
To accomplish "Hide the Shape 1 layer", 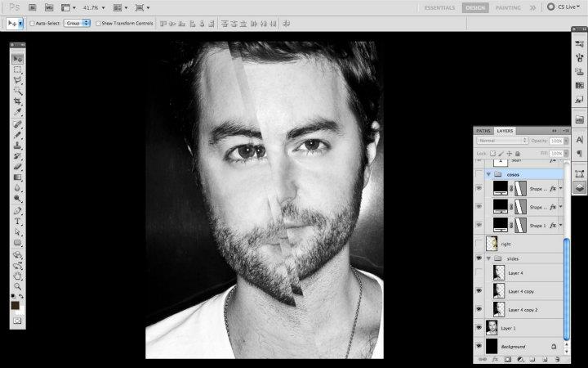I will [x=479, y=225].
